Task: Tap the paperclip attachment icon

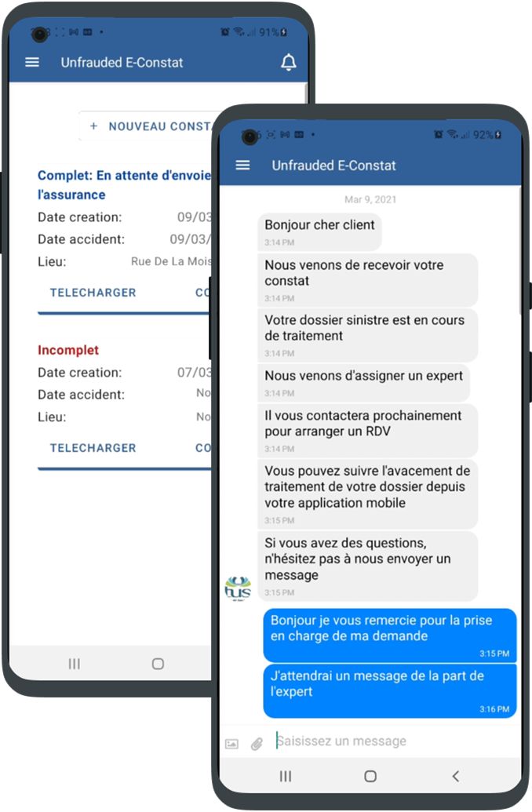Action: point(257,745)
